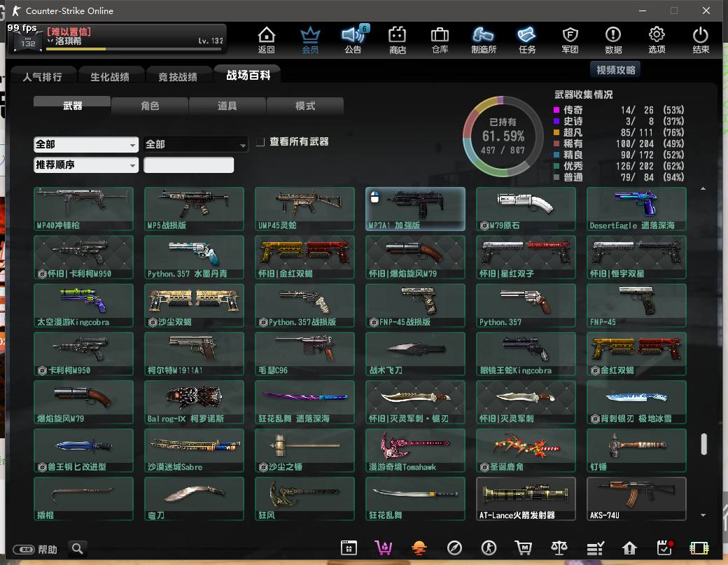Select the 太空漫游Kingcobra weapon card
Image resolution: width=728 pixels, height=565 pixels.
83,305
